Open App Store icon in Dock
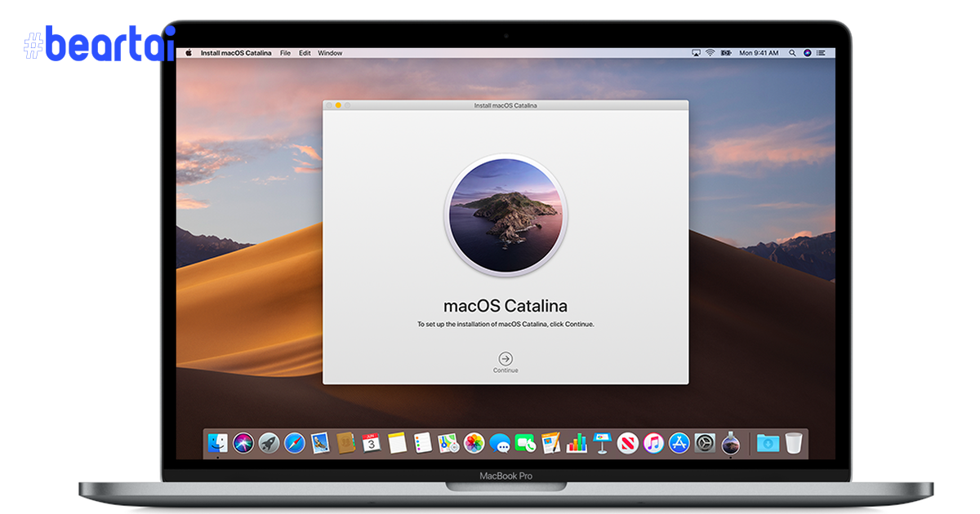The image size is (980, 514). pos(679,443)
